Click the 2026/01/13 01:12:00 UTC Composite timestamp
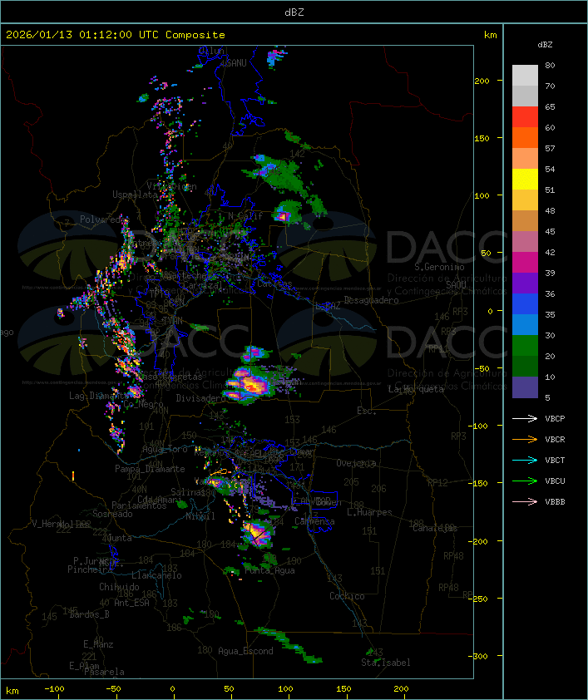588x700 pixels. coord(116,34)
